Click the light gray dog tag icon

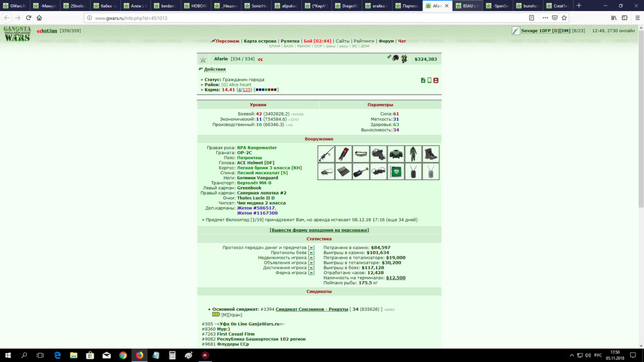tap(431, 172)
